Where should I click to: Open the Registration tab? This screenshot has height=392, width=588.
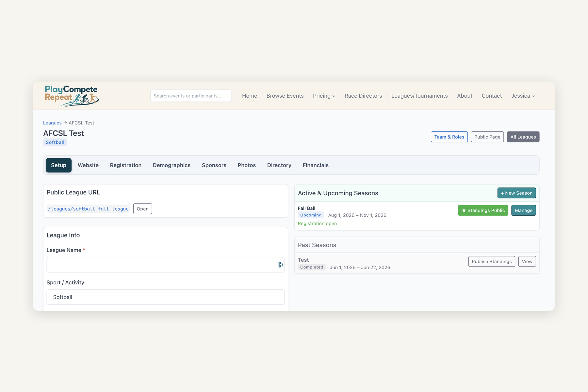[x=126, y=165]
